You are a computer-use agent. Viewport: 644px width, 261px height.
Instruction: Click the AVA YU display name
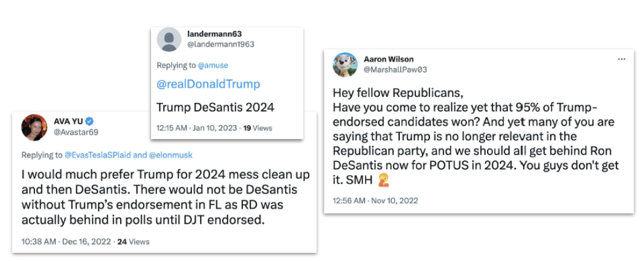(69, 121)
